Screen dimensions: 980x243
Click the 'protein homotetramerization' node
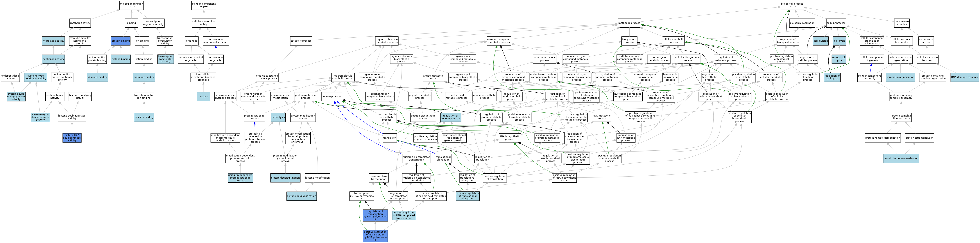(x=901, y=159)
